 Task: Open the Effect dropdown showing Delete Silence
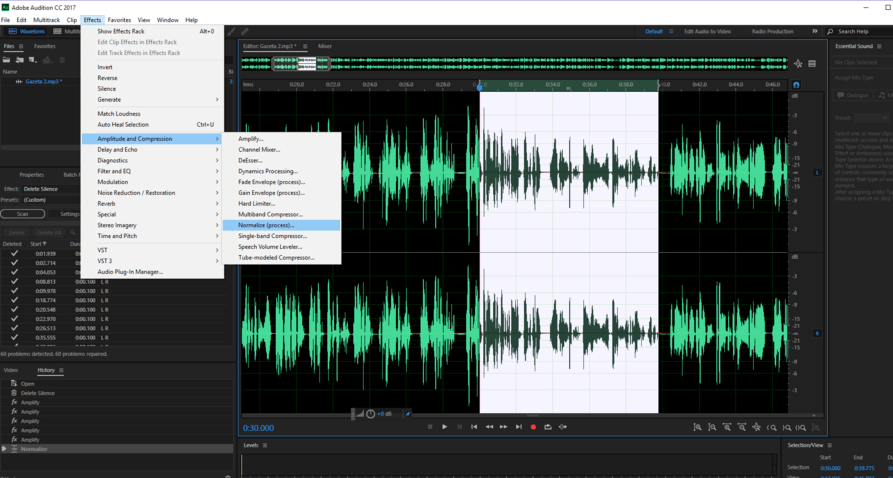(51, 189)
